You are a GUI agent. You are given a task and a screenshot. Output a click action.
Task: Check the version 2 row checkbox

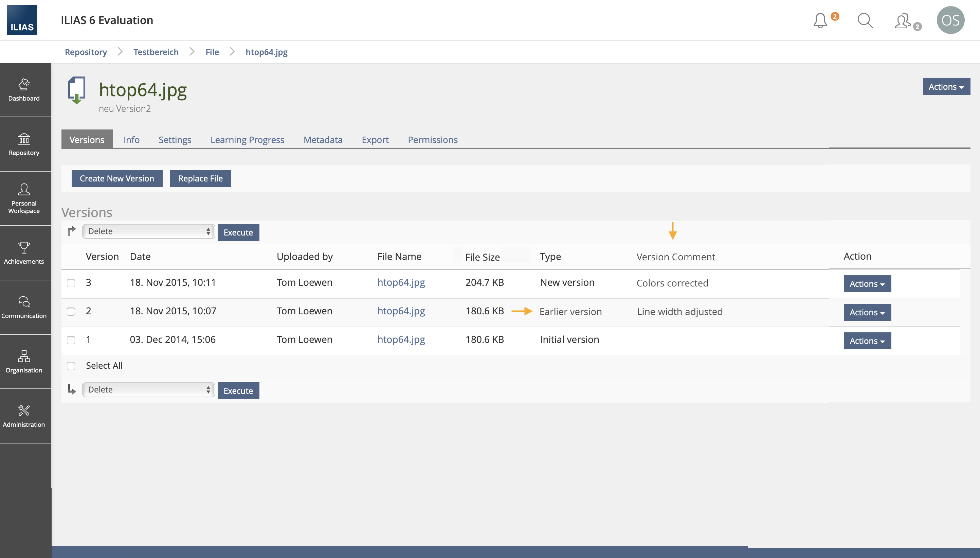[71, 312]
